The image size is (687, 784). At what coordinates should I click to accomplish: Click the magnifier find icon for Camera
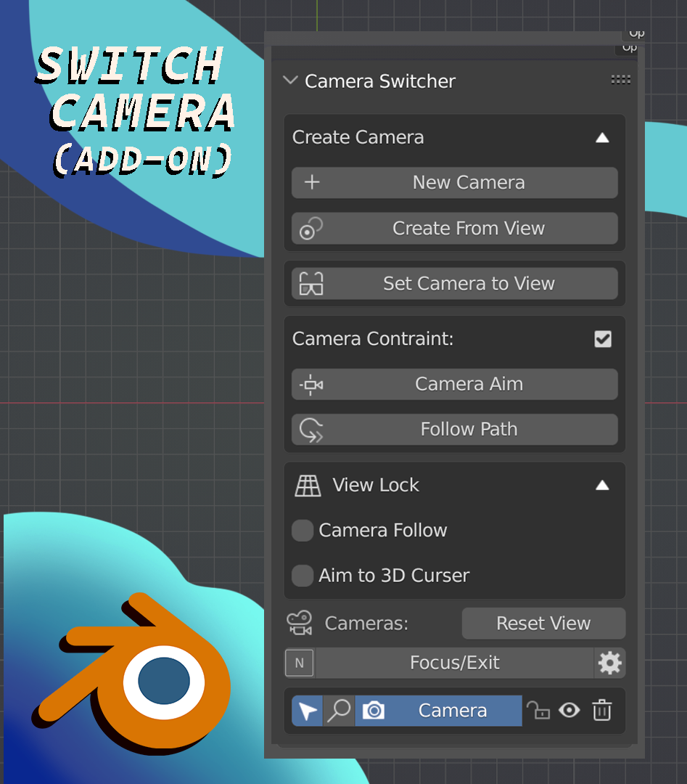339,711
